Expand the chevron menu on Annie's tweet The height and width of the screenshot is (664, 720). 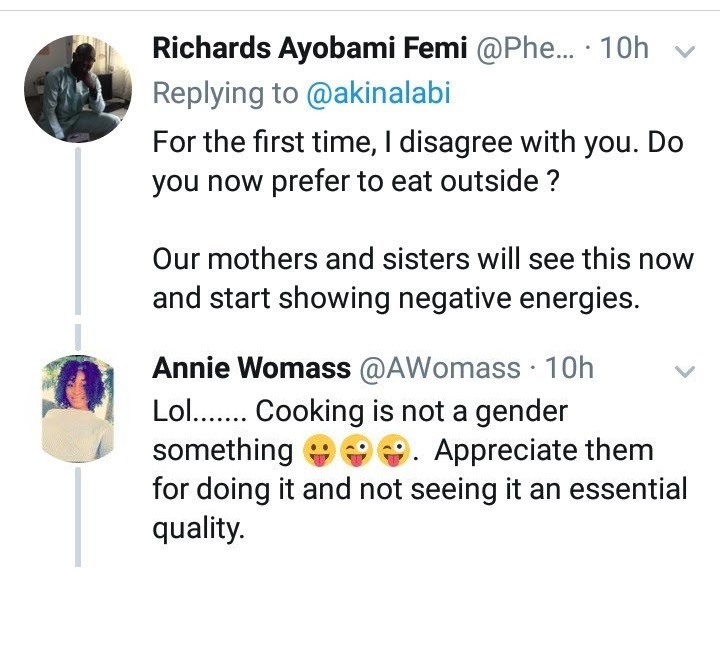[x=686, y=372]
